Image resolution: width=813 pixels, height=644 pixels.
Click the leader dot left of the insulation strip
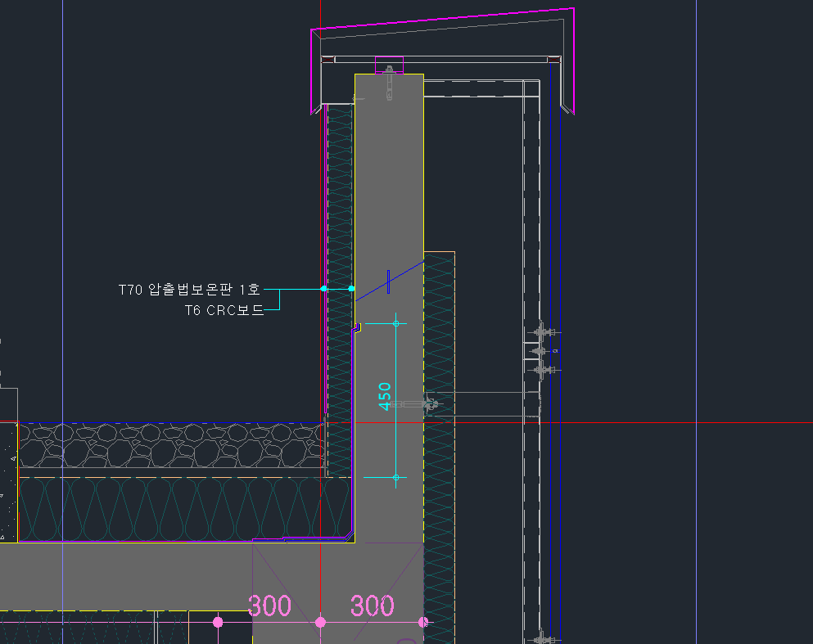tap(324, 289)
